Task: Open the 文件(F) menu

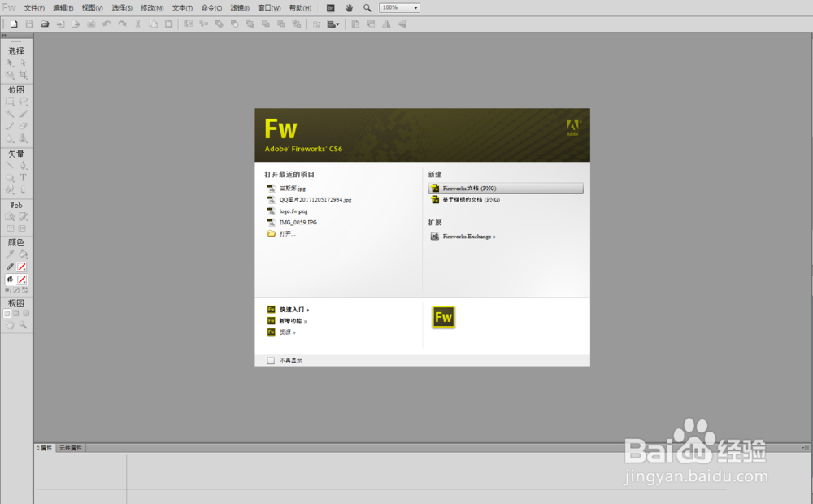Action: pyautogui.click(x=34, y=8)
